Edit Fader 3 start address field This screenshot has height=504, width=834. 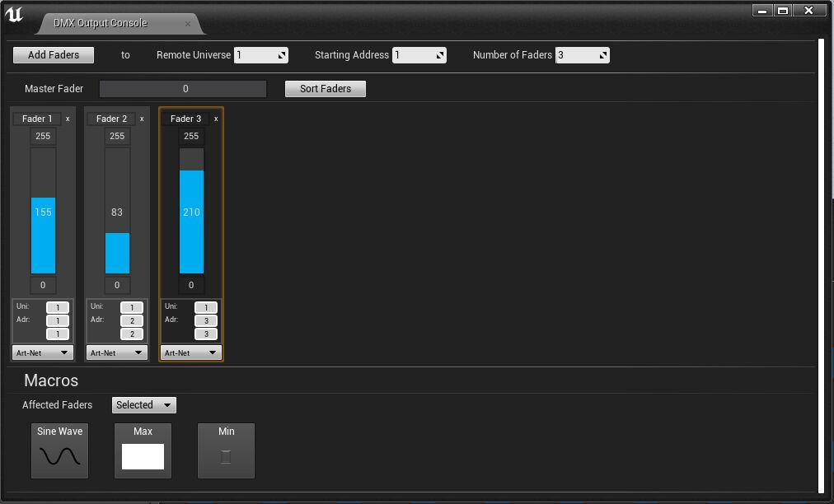pyautogui.click(x=206, y=320)
